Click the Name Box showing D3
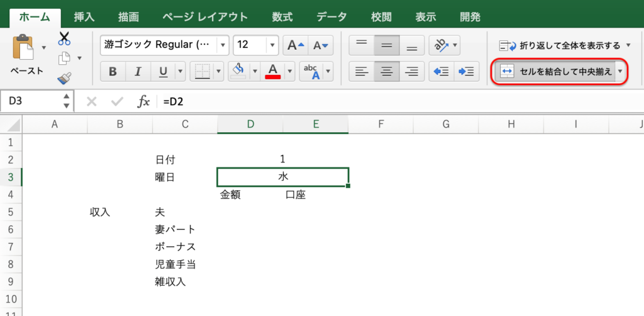 (x=31, y=101)
